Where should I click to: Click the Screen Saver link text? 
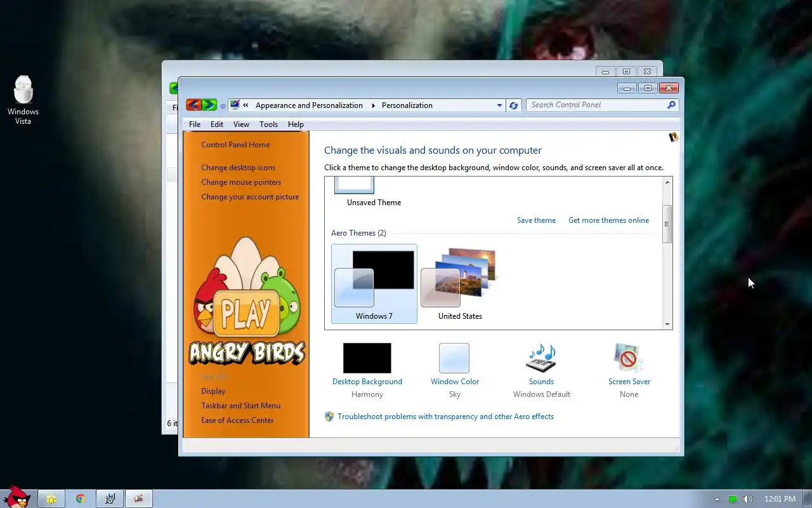(629, 382)
